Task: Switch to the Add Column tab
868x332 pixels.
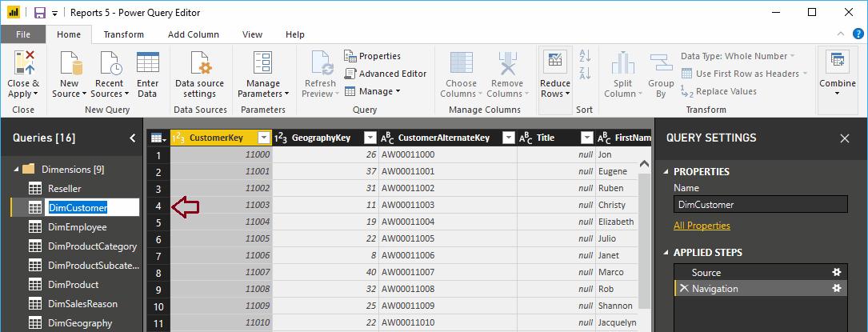Action: coord(194,34)
